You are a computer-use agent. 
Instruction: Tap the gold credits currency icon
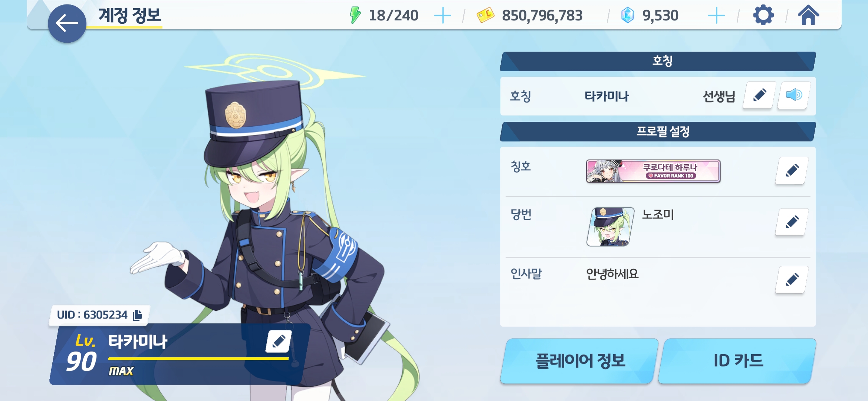pos(485,15)
